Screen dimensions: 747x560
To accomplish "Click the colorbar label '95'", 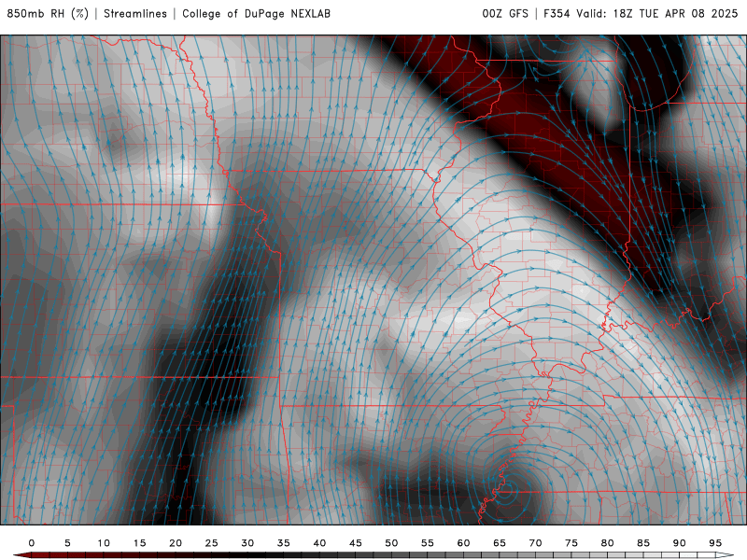I will 715,543.
